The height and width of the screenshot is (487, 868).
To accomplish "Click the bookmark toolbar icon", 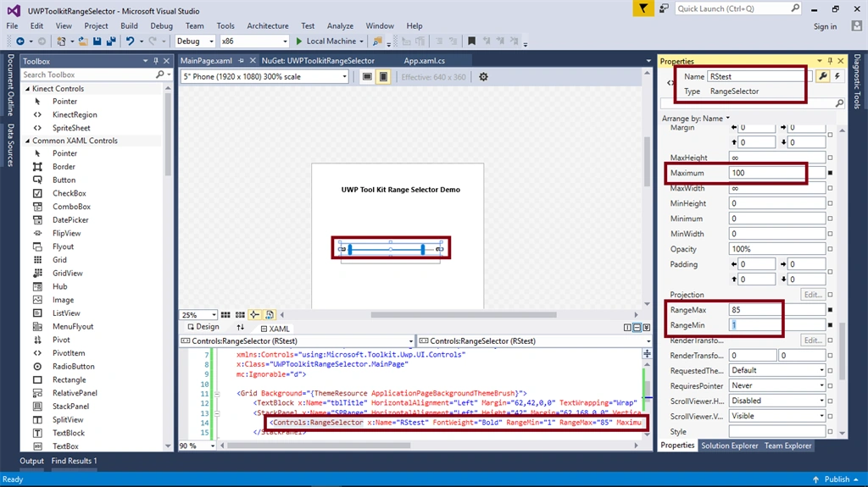I will point(471,41).
